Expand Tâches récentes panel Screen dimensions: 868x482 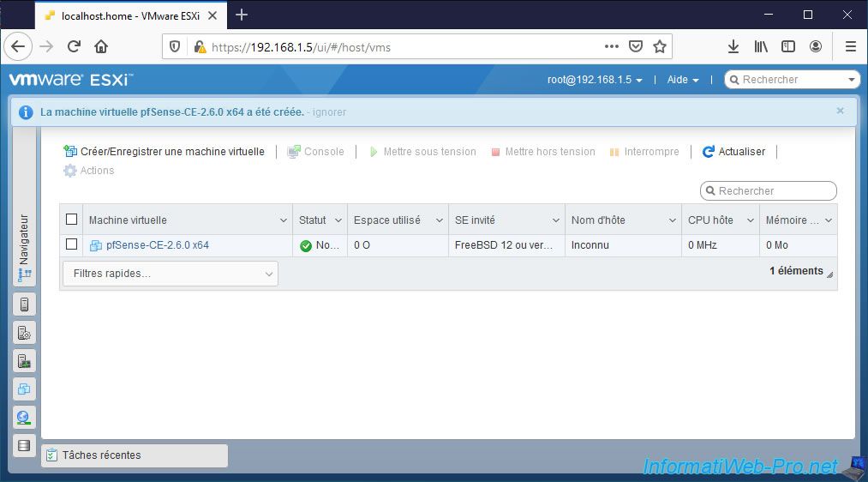pyautogui.click(x=135, y=455)
